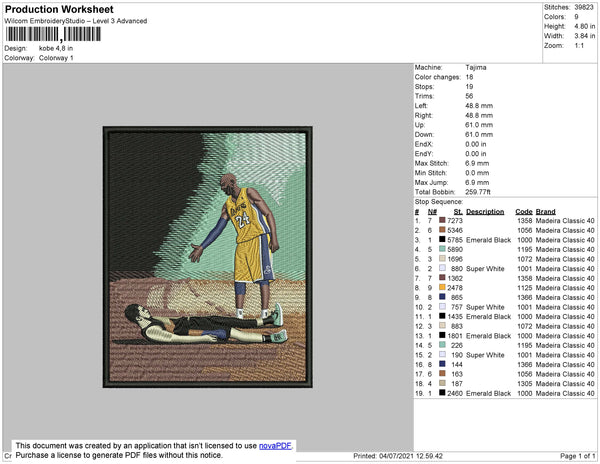
Task: Click Super White description in row 15
Action: click(485, 355)
